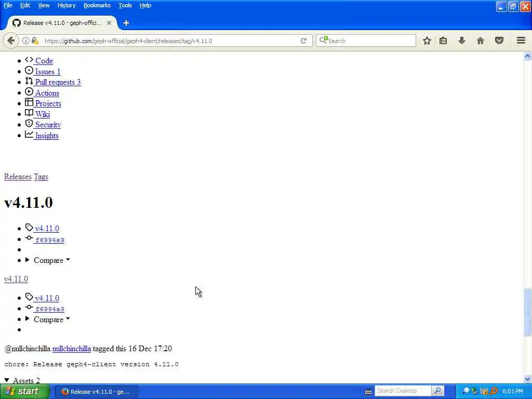Open the File menu

(8, 5)
